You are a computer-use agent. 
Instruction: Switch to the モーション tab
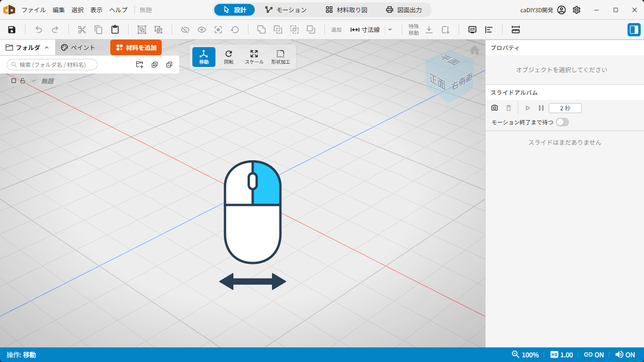click(286, 10)
